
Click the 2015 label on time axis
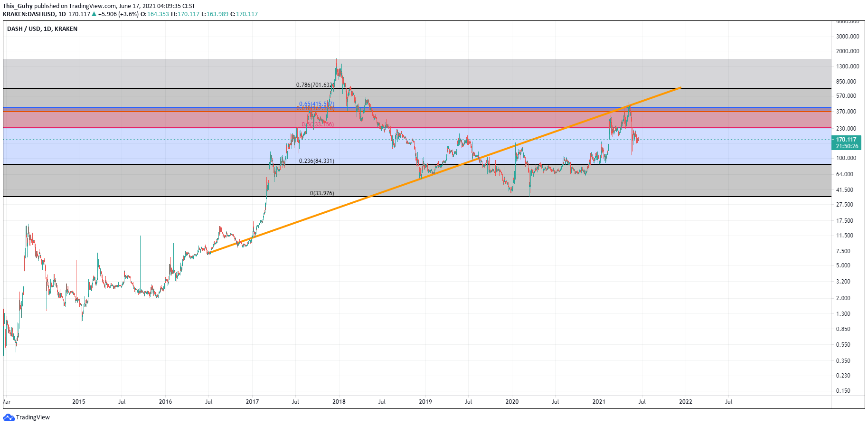pyautogui.click(x=79, y=402)
